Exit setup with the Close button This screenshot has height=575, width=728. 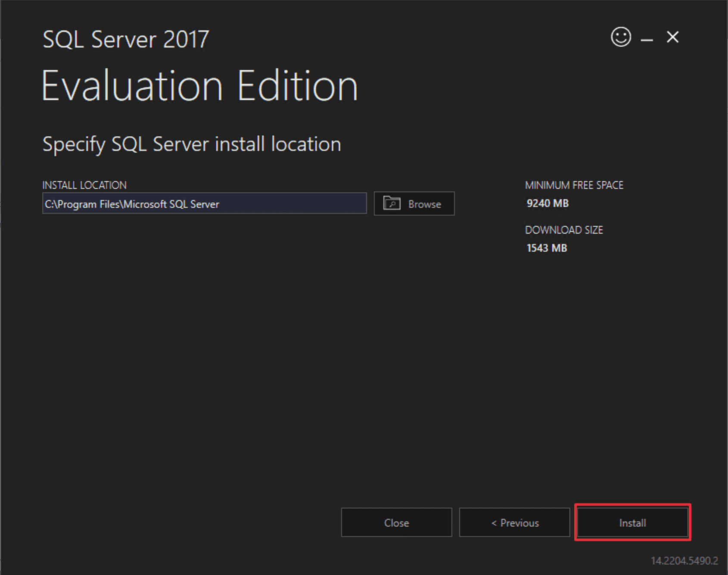tap(396, 522)
